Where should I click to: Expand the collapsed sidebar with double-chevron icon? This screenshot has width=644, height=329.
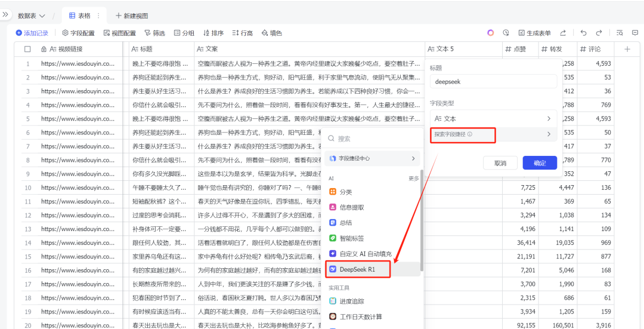click(5, 14)
